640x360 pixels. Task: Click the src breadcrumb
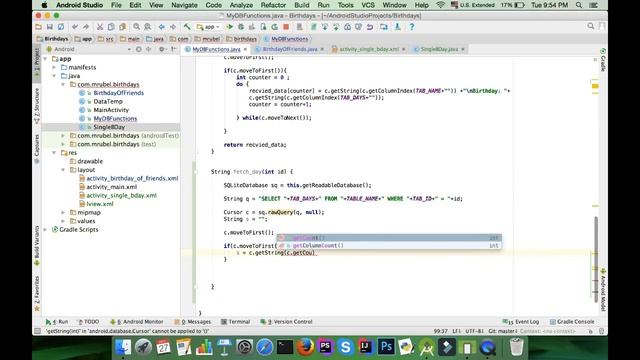pyautogui.click(x=106, y=39)
